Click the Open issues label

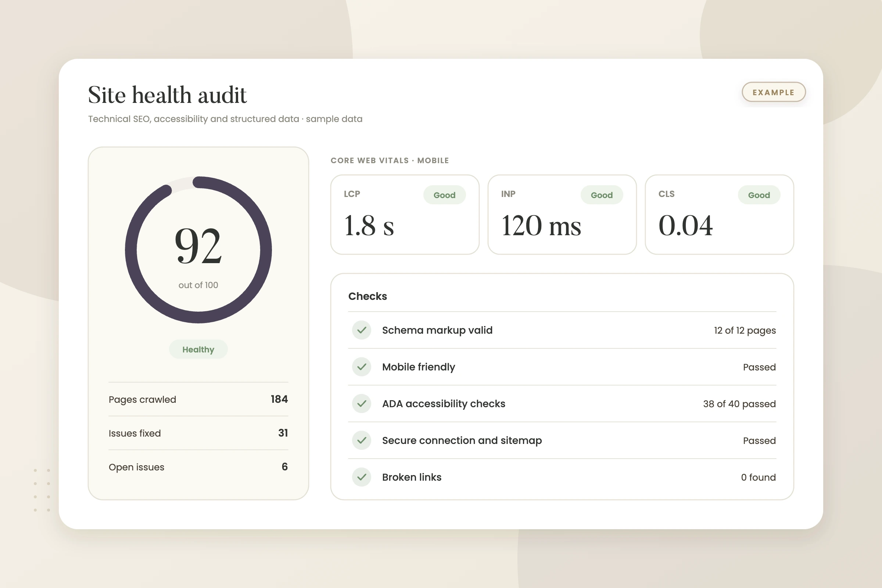136,467
